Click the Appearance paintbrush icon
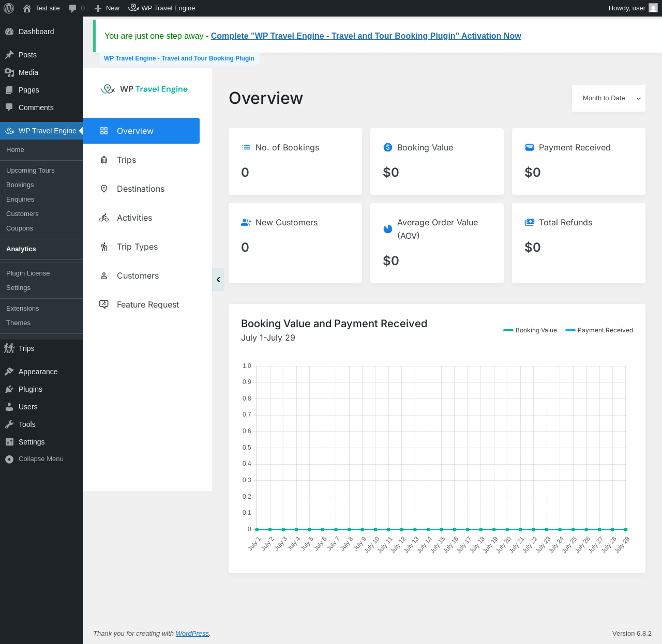The image size is (662, 644). tap(9, 372)
